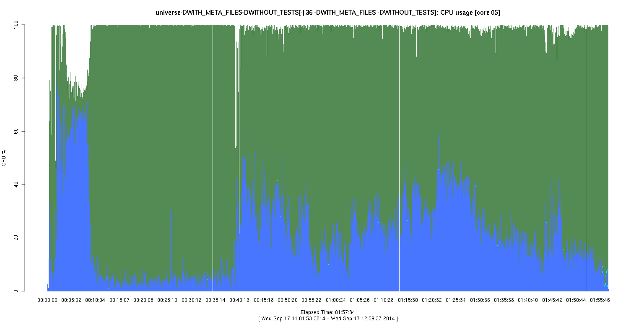Screen dimensions: 644x322
Task: Click the x-axis label 01:55:46
Action: click(600, 300)
